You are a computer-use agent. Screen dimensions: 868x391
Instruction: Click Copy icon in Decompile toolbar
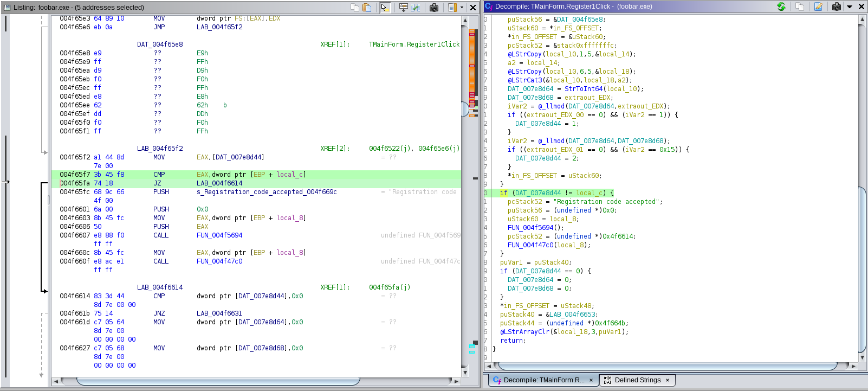800,7
